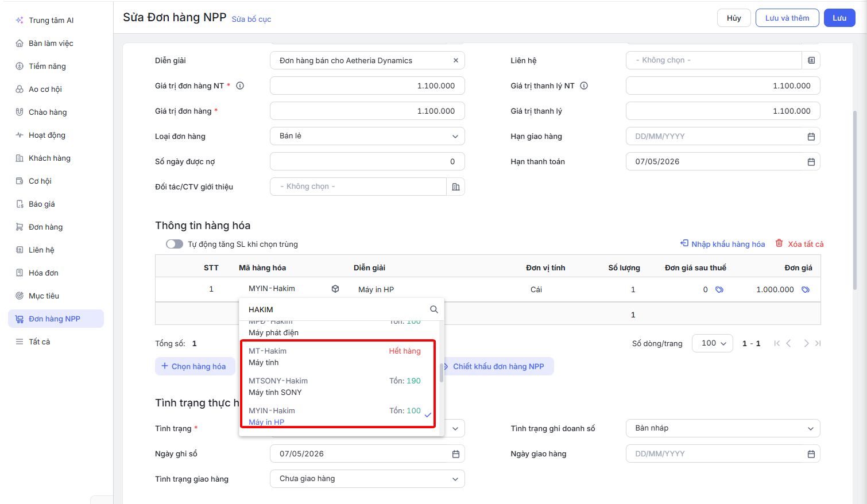Screen dimensions: 867x504
Task: Open the Tất cả sidebar menu
Action: 56,342
